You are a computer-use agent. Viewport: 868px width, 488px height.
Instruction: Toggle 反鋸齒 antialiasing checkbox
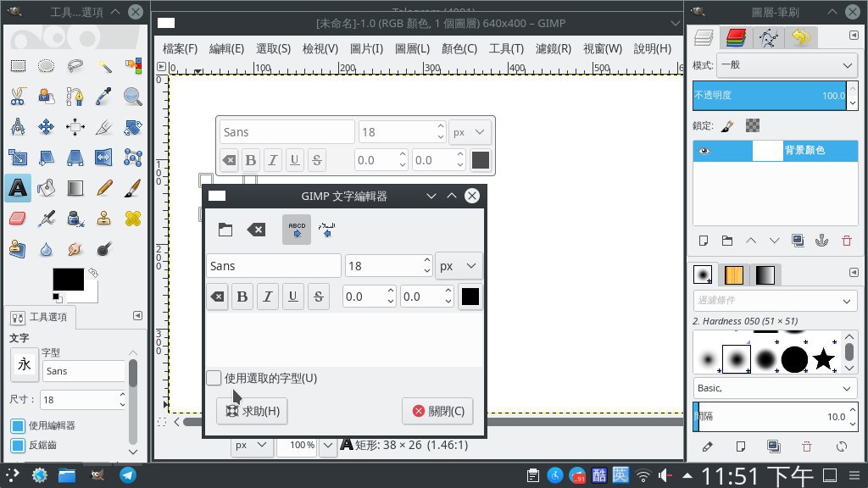[x=18, y=445]
